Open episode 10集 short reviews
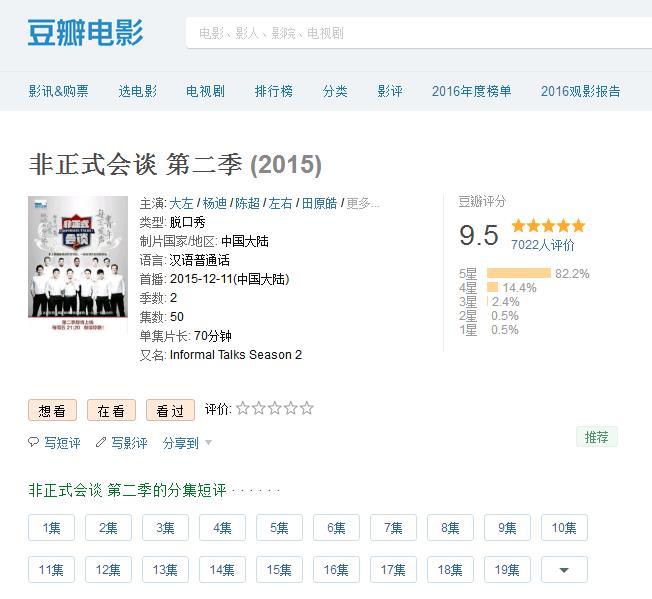Screen dimensions: 652x599 [564, 528]
